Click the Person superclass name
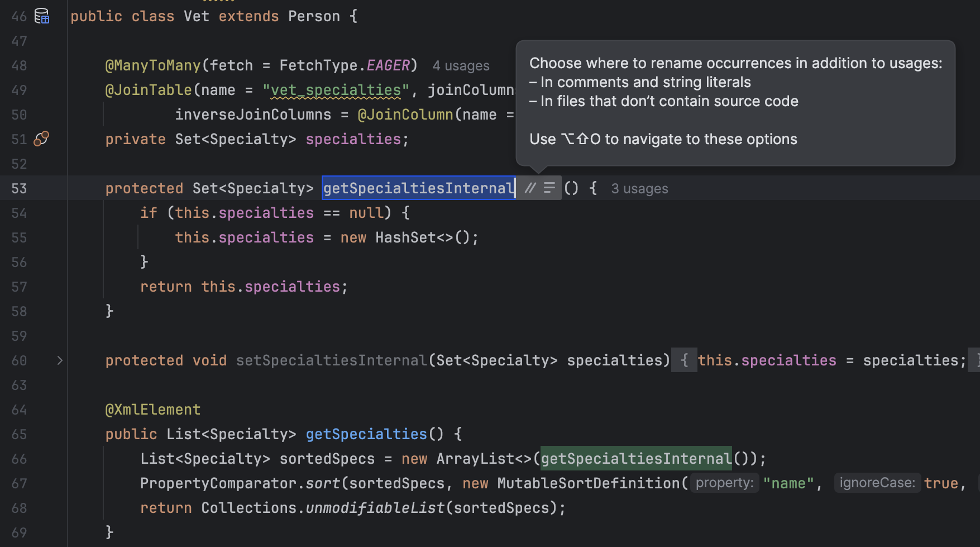 [314, 16]
